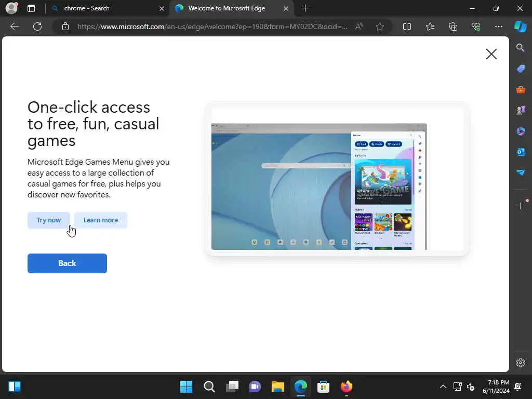Viewport: 532px width, 399px height.
Task: Open Settings and more ellipsis menu
Action: click(498, 26)
